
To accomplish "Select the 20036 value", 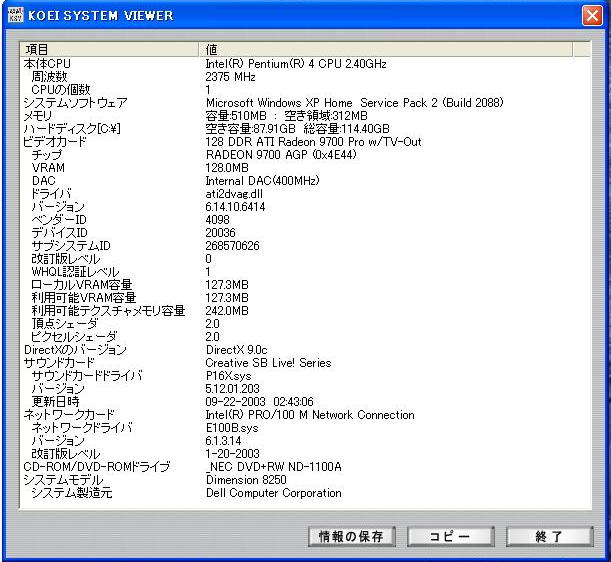I will [x=221, y=233].
